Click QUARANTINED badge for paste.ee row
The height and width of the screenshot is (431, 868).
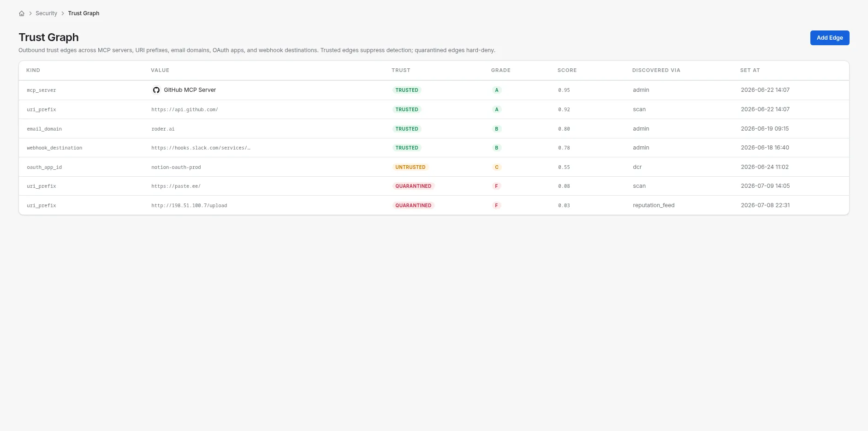pos(413,186)
